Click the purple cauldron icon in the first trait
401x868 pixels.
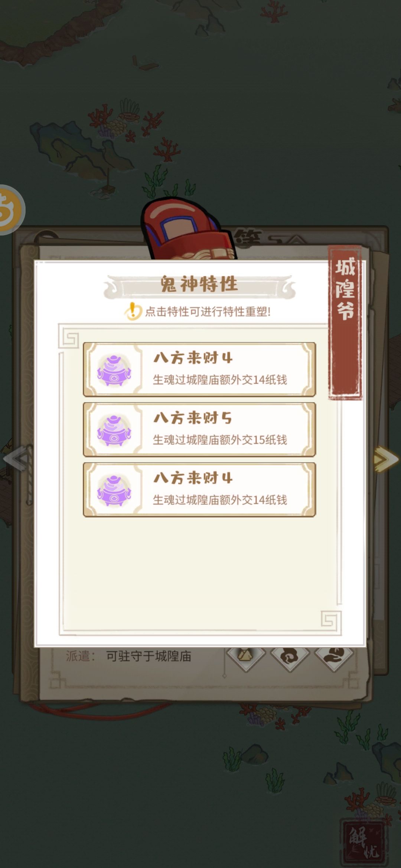pos(114,369)
